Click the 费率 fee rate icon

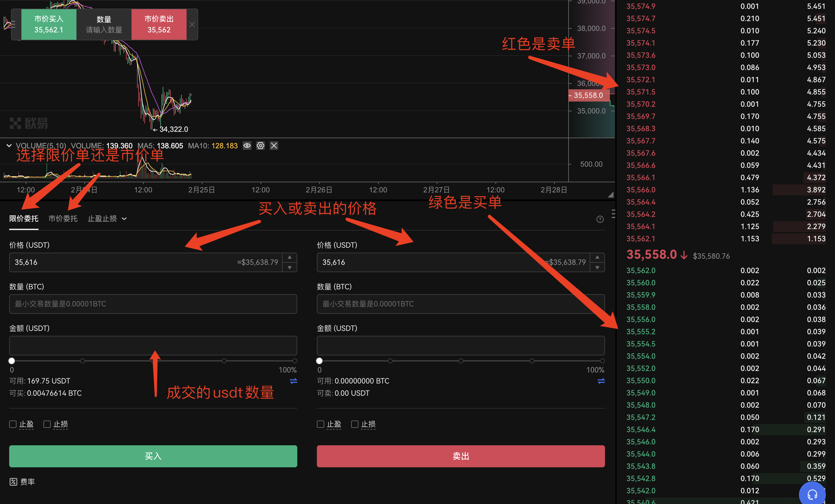[x=13, y=482]
